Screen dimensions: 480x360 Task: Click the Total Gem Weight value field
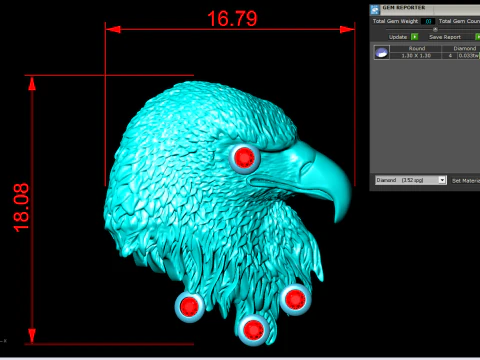click(x=428, y=21)
